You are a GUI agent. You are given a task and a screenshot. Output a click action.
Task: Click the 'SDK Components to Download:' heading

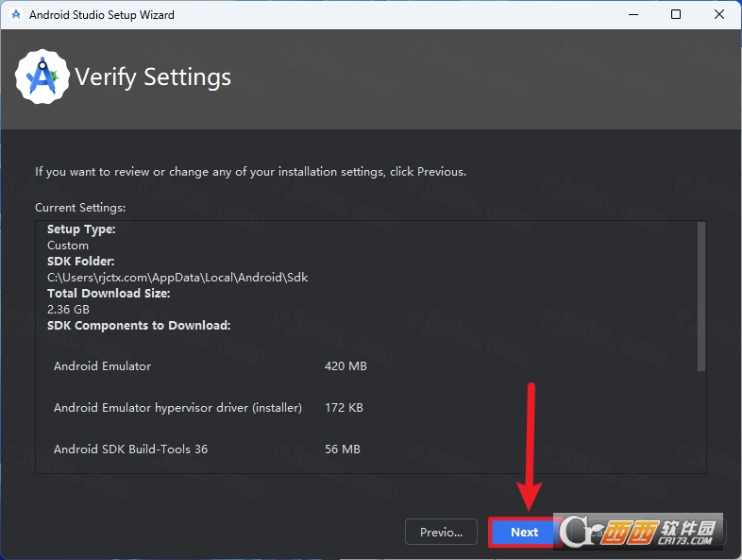pos(139,325)
